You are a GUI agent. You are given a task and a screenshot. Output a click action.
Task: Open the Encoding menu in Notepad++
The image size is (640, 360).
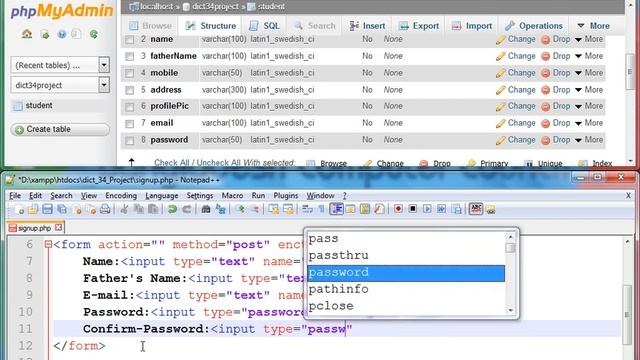point(121,196)
